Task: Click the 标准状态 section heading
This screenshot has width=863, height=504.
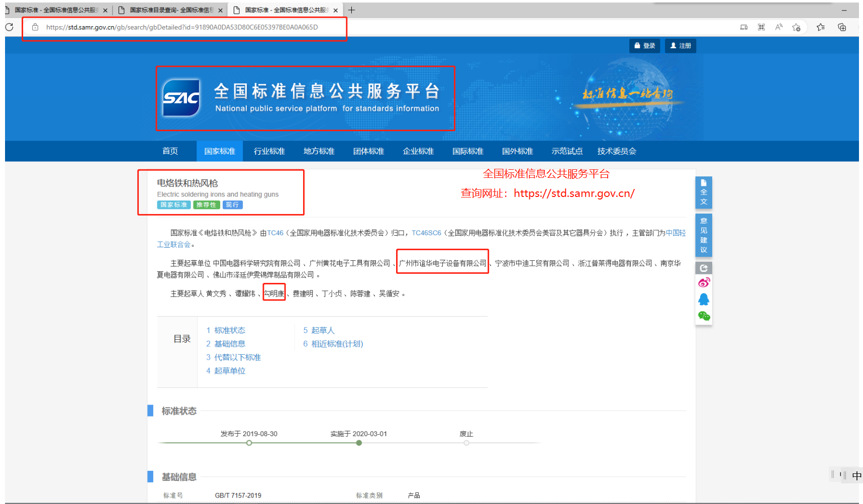Action: 179,412
